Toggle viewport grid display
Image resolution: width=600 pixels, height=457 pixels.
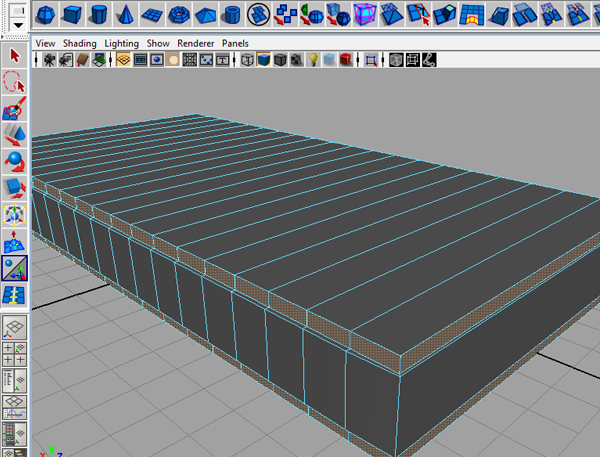tap(123, 60)
